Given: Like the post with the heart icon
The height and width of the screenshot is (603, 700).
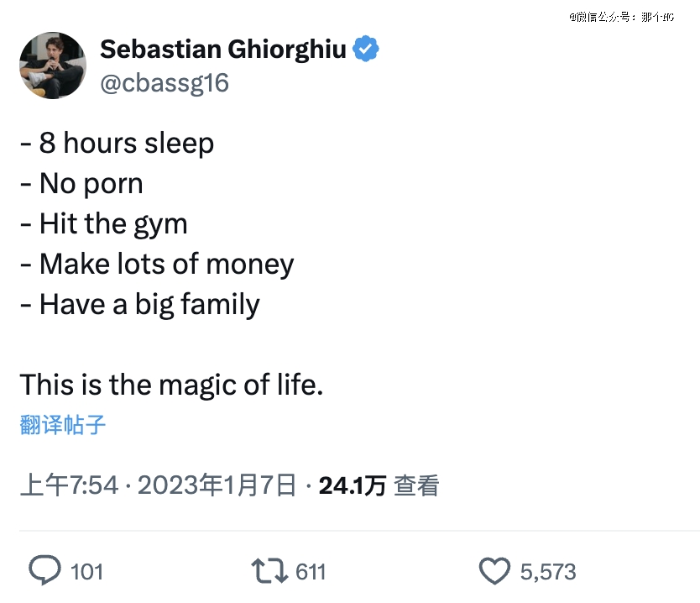Looking at the screenshot, I should tap(494, 571).
